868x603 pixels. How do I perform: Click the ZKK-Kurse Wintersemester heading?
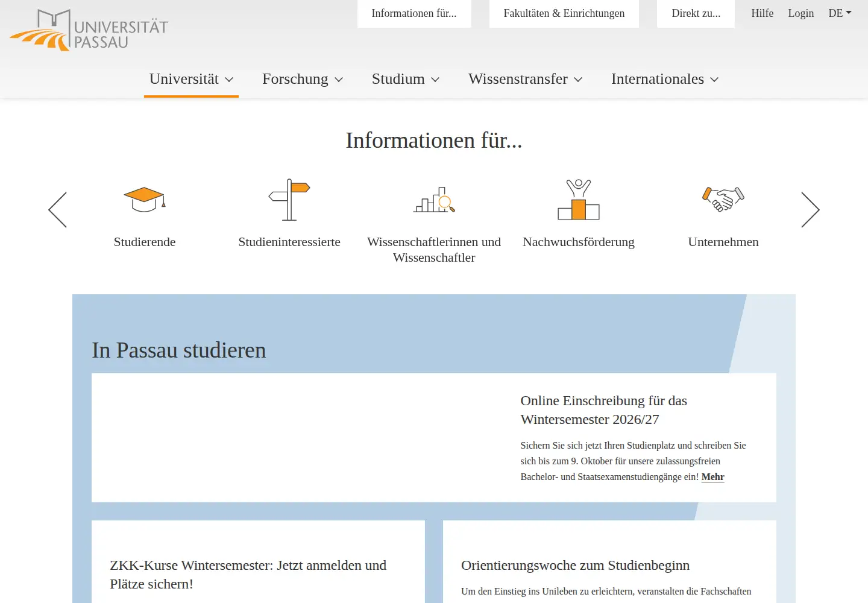pos(248,575)
